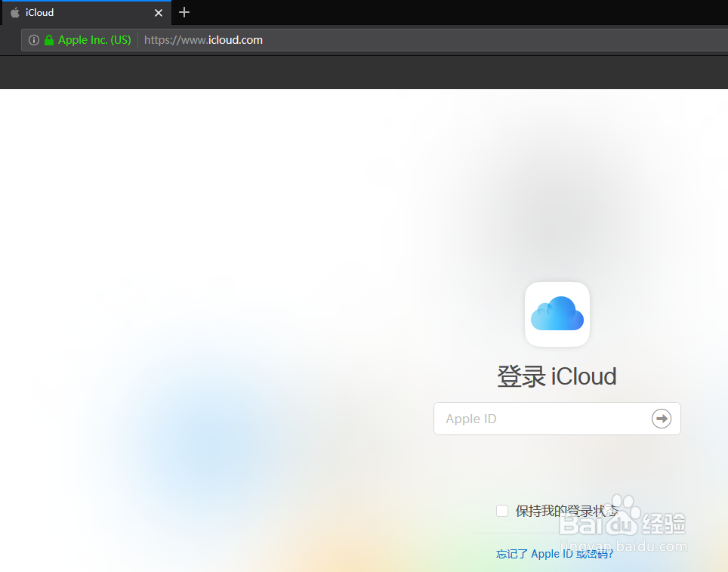The image size is (728, 572).
Task: Click the https://www.icloud.com address bar URL
Action: 203,40
